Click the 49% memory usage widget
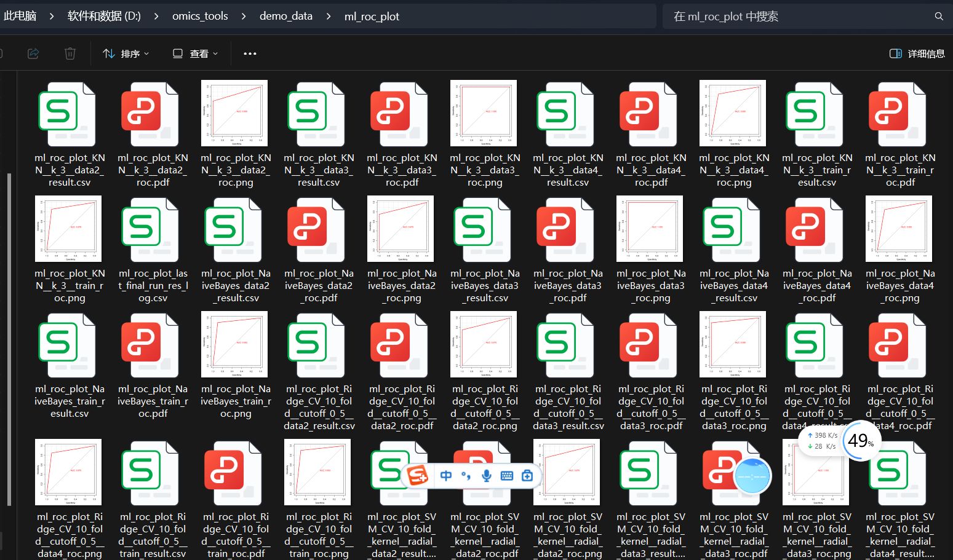The height and width of the screenshot is (560, 953). pos(861,440)
